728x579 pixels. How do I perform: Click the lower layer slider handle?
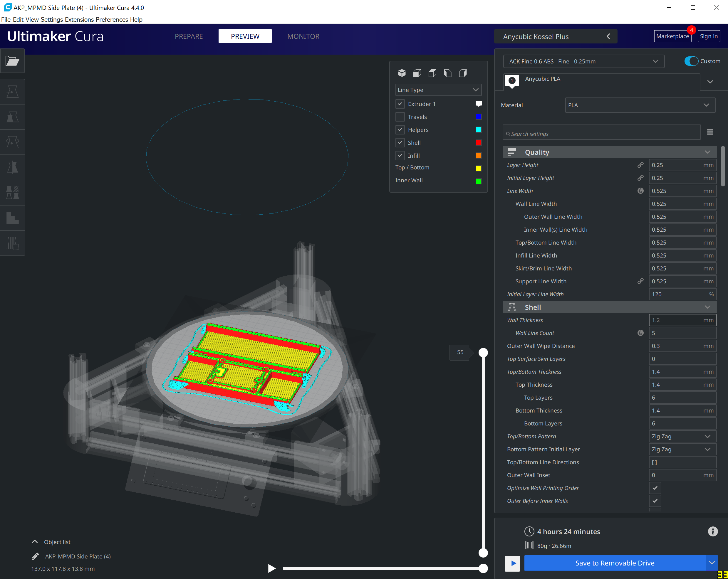point(483,553)
